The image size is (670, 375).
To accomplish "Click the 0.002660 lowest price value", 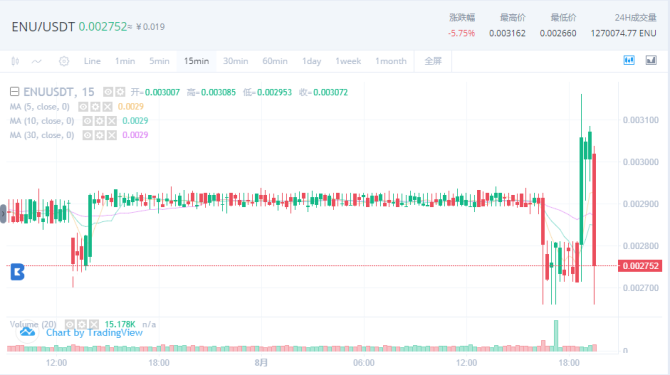I will 558,33.
